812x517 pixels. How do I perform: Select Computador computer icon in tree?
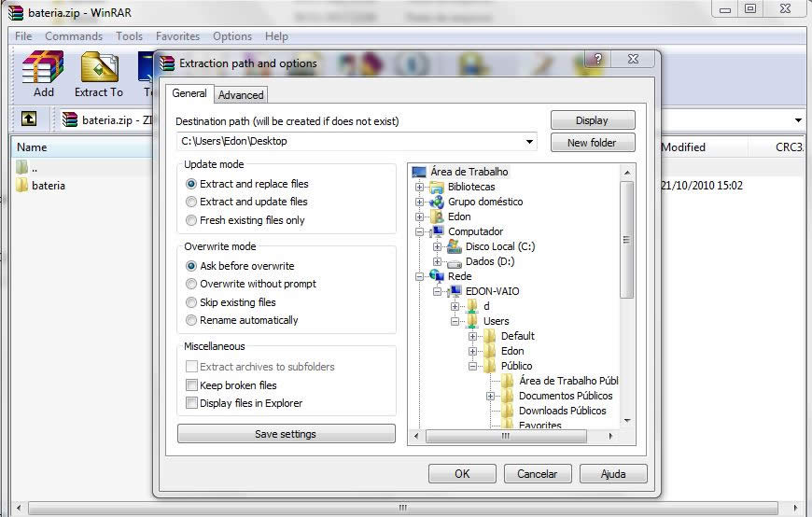[437, 231]
